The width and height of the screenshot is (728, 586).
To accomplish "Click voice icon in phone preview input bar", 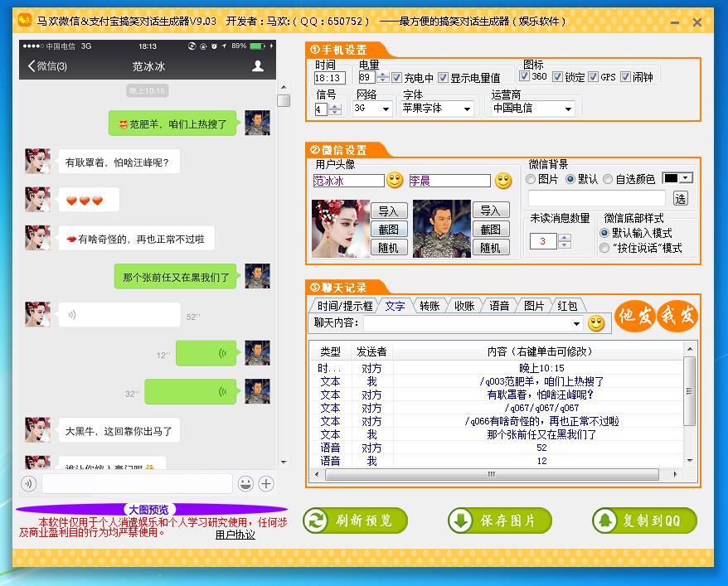I will pyautogui.click(x=29, y=483).
